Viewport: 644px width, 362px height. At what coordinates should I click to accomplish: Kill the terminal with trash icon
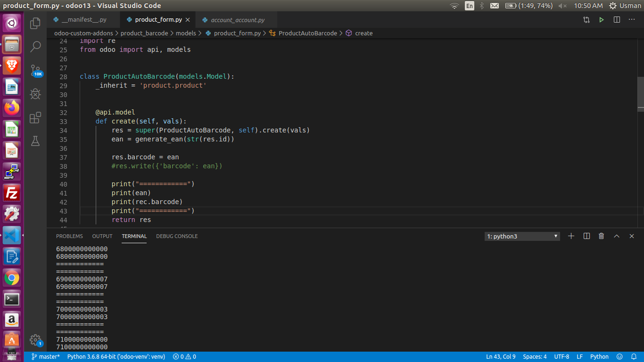pos(602,236)
